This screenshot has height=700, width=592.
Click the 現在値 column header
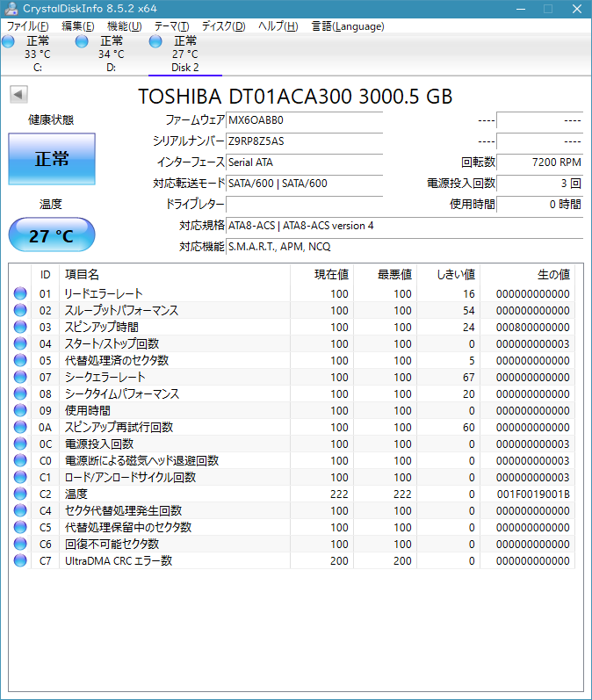tap(321, 275)
